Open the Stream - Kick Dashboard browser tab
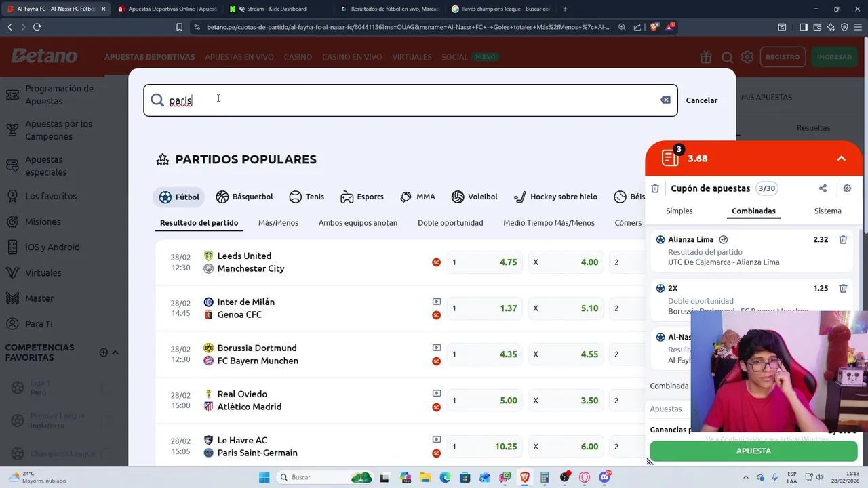Screen dimensions: 868x488 click(277, 9)
